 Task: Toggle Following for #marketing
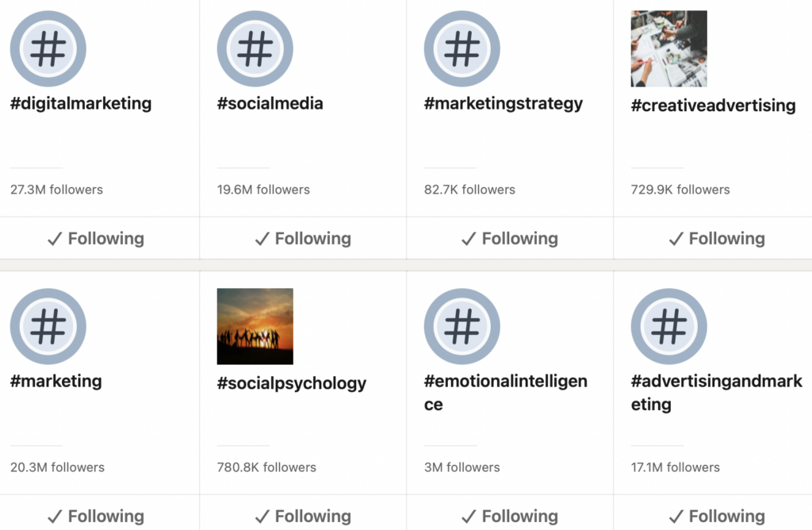click(x=96, y=517)
